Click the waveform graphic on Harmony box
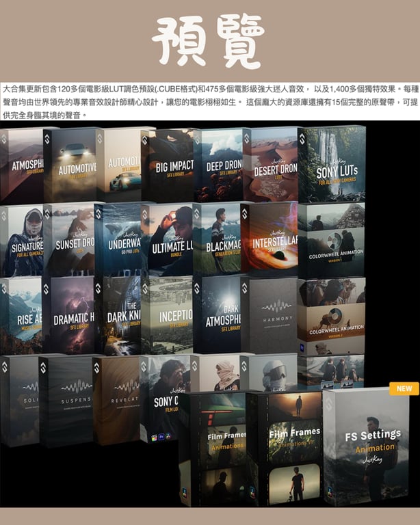 (276, 306)
